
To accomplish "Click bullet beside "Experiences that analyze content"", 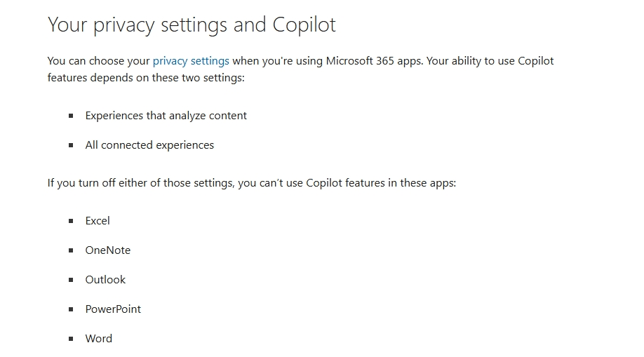I will click(x=71, y=116).
